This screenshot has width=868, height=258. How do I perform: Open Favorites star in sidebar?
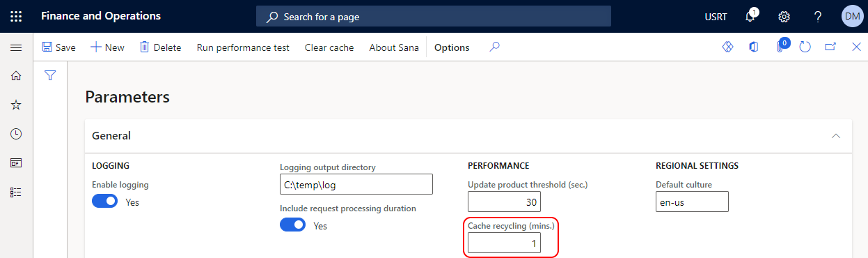16,105
